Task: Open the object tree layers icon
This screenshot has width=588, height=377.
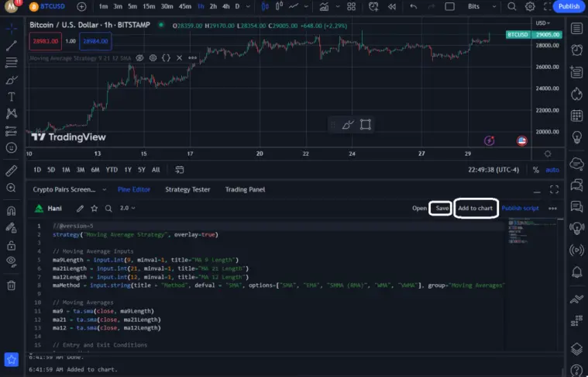Action: click(x=576, y=349)
